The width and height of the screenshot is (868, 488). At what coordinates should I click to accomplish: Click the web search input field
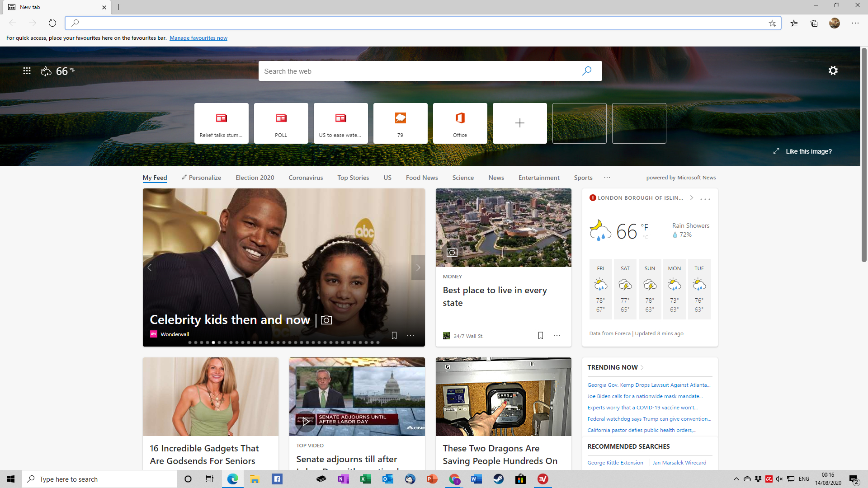430,71
